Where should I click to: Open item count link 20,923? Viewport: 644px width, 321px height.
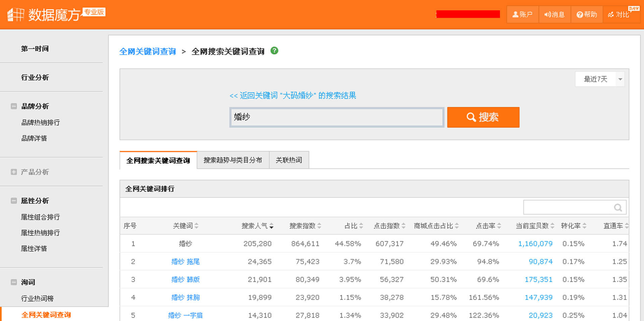tap(541, 315)
